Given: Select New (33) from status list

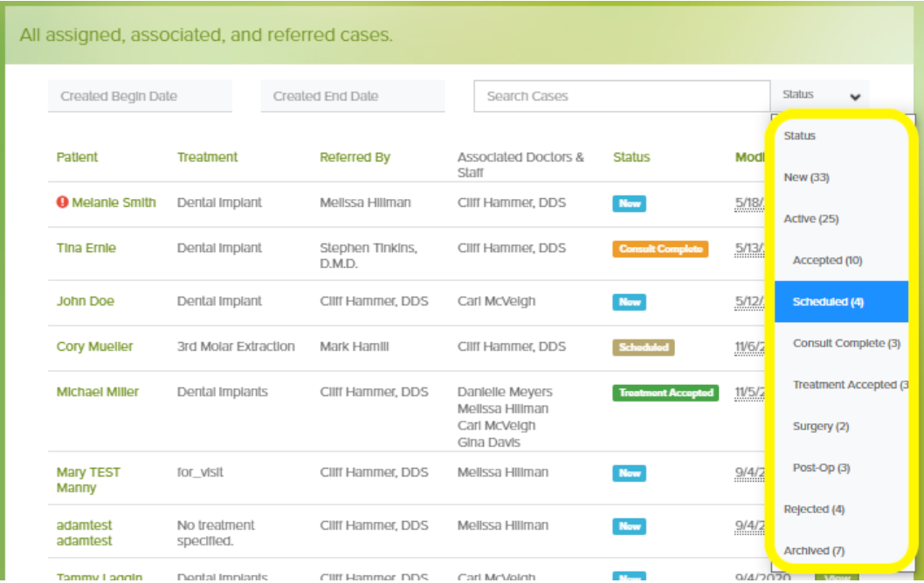Looking at the screenshot, I should click(x=806, y=177).
